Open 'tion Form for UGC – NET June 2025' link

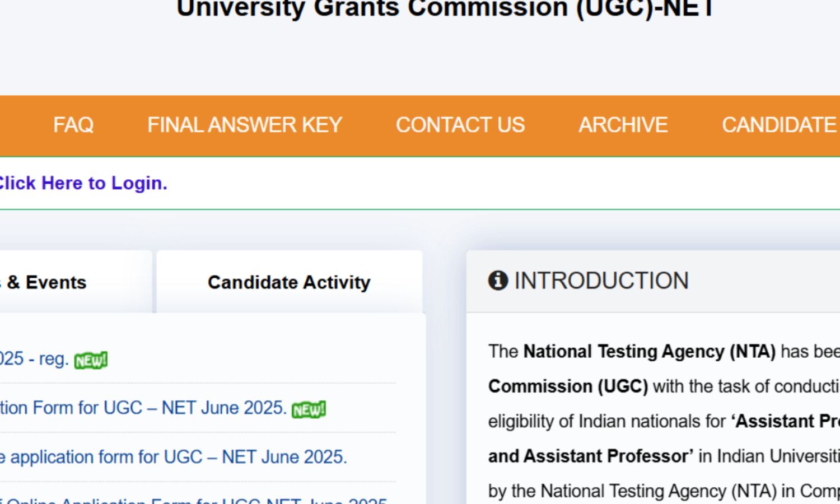point(143,408)
